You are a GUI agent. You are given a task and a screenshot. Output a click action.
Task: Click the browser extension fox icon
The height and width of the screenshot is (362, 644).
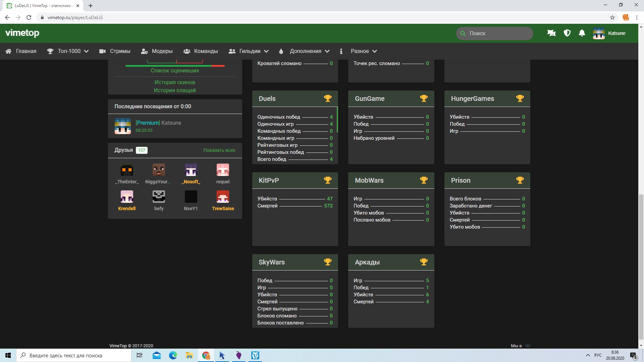click(x=626, y=17)
